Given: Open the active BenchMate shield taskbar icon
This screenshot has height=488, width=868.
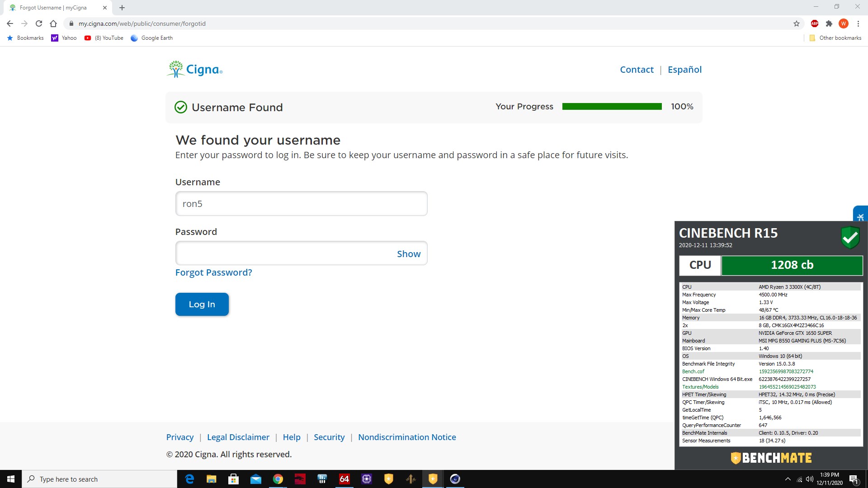Looking at the screenshot, I should coord(433,479).
